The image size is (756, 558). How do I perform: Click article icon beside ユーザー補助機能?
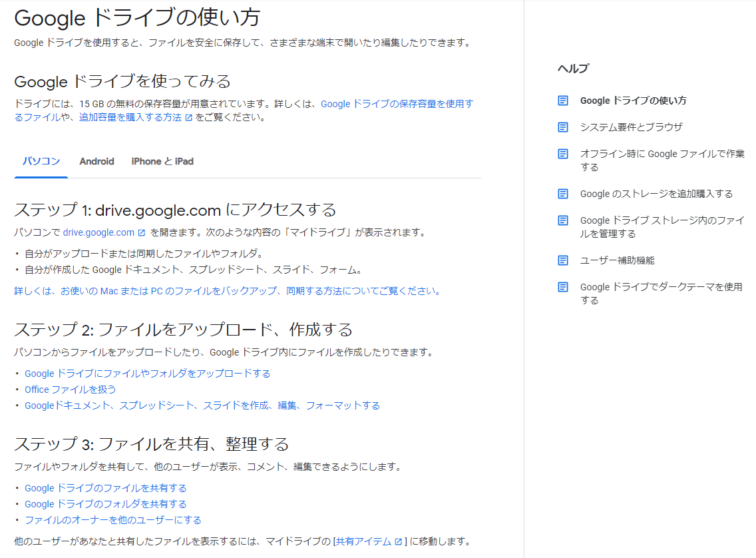click(562, 260)
